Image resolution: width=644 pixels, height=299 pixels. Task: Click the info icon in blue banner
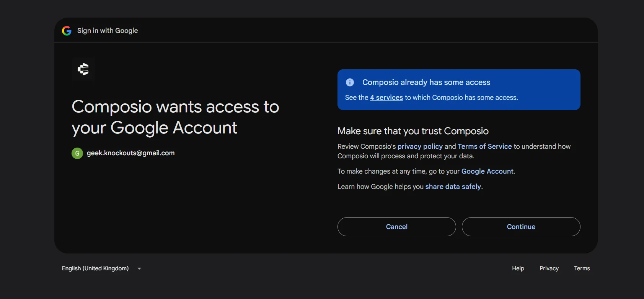350,82
